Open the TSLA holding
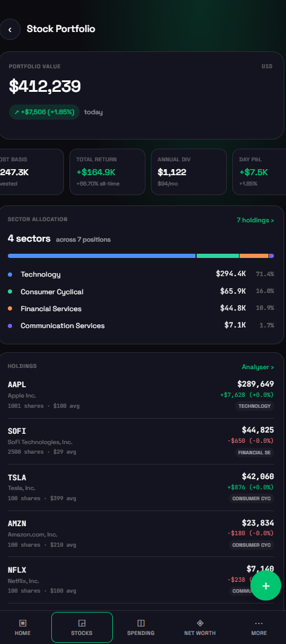286x644 pixels. [x=141, y=488]
